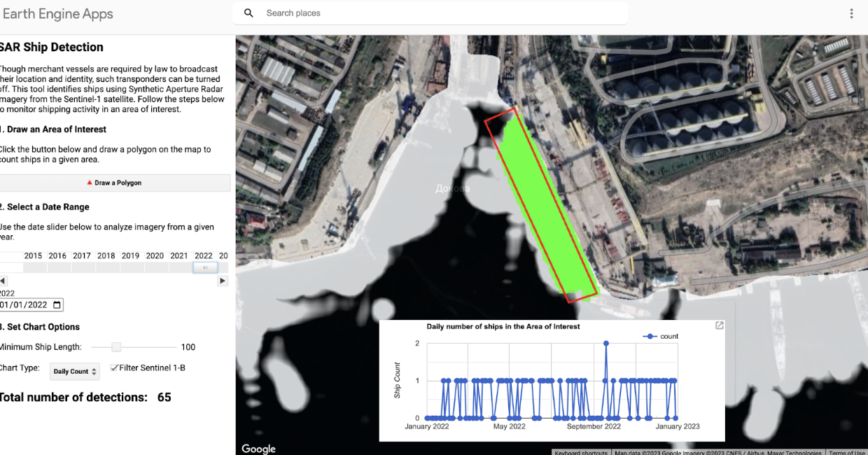Click the chart title Daily number of ships
The height and width of the screenshot is (455, 868).
coord(503,327)
